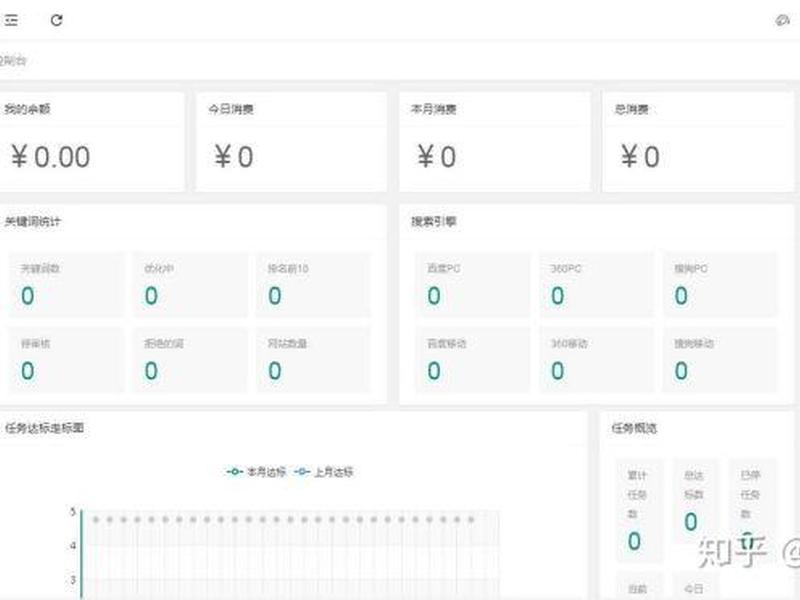View the 排名前10 keyword tile
Viewport: 800px width, 600px height.
click(314, 285)
